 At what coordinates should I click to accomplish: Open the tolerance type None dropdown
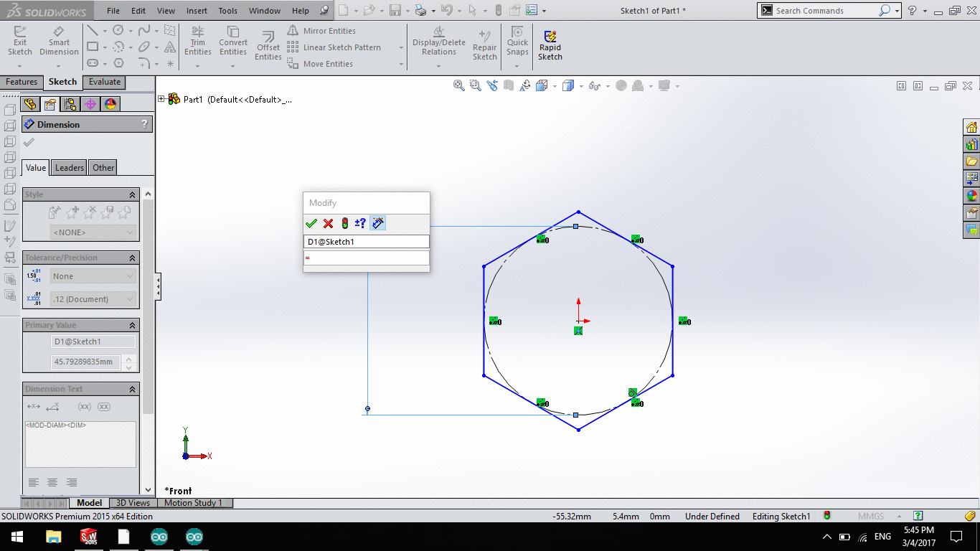pyautogui.click(x=93, y=276)
